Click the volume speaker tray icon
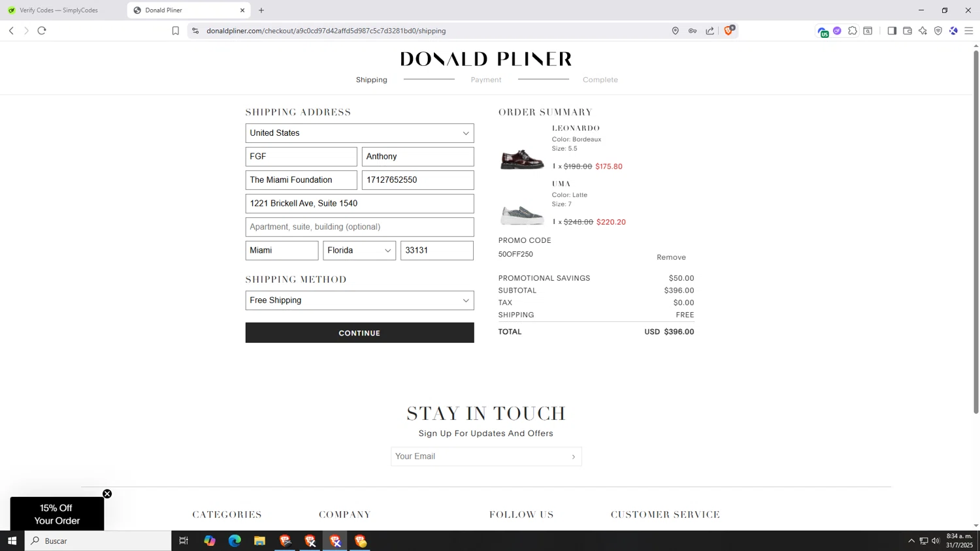This screenshot has width=980, height=551. (936, 541)
